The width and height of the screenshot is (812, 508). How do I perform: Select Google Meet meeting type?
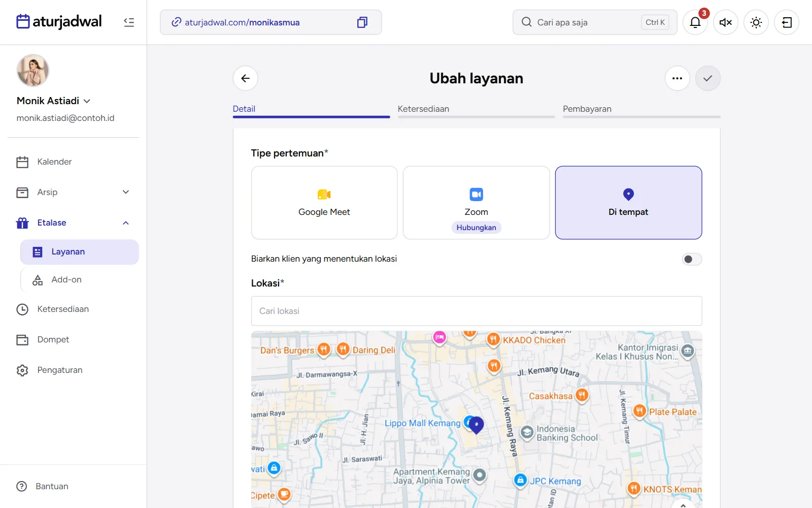pyautogui.click(x=324, y=203)
